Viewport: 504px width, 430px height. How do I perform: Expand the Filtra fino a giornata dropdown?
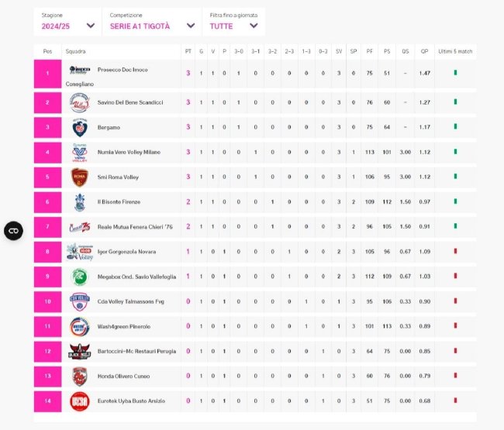pyautogui.click(x=233, y=22)
